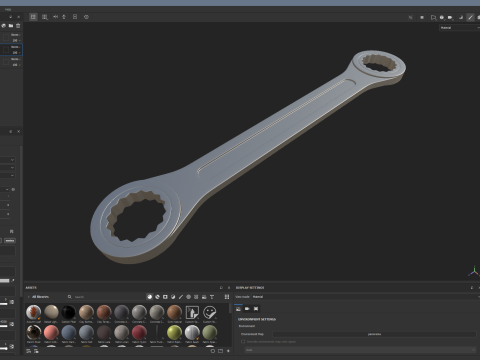
Task: Toggle the checkbox under Environment Map
Action: pyautogui.click(x=243, y=341)
